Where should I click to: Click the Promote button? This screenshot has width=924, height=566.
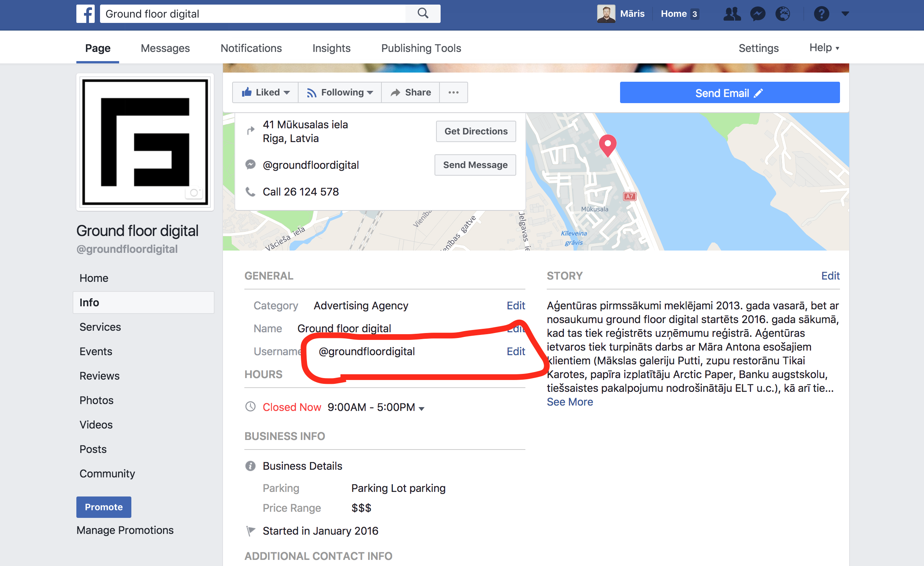point(104,507)
